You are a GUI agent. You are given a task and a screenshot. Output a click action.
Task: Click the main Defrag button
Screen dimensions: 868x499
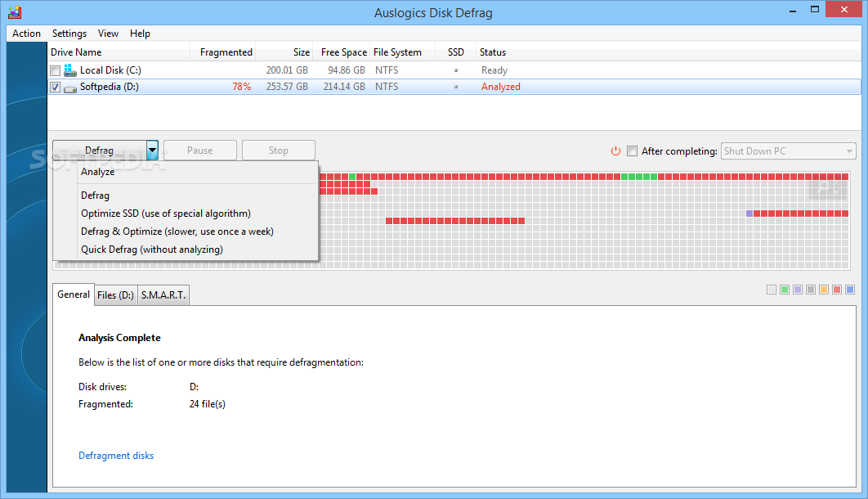coord(100,150)
